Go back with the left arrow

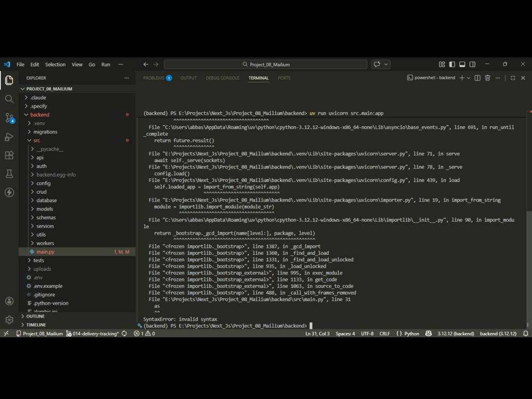(146, 64)
